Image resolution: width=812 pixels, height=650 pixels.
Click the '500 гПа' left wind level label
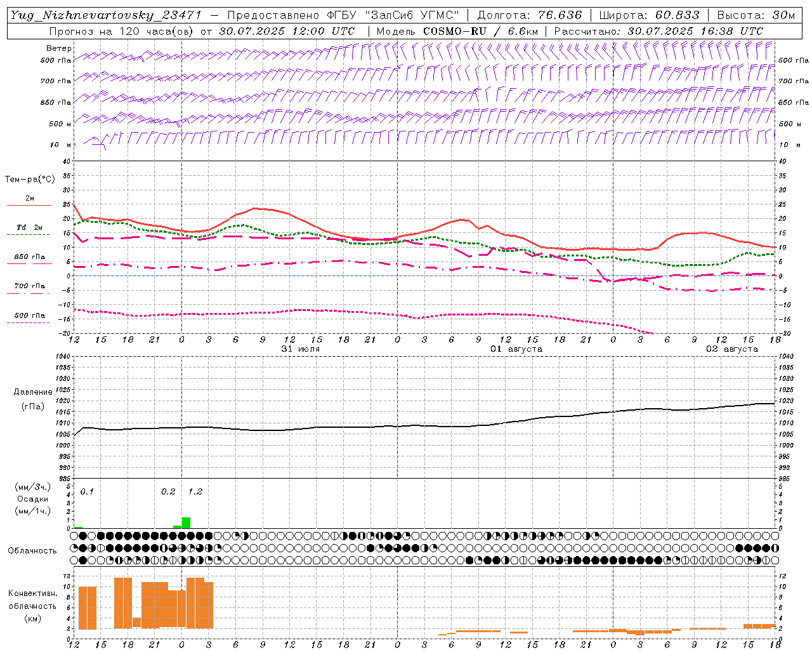pos(56,60)
